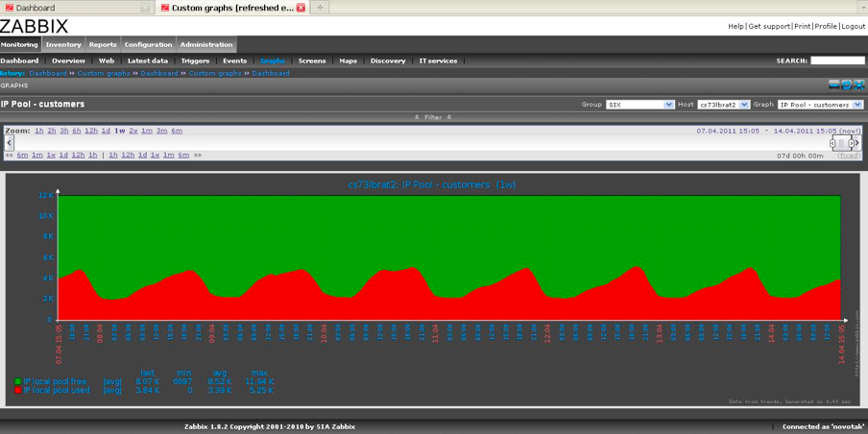Open the Graph dropdown IP Pool - customers
The width and height of the screenshot is (868, 434).
820,104
